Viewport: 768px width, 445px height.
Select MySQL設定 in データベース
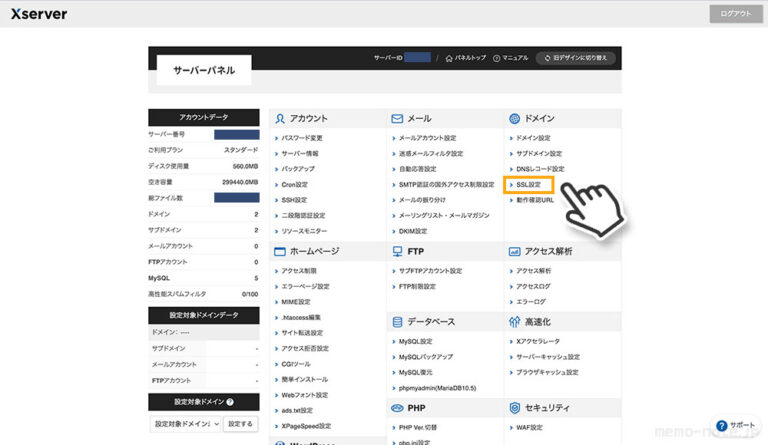(x=419, y=341)
